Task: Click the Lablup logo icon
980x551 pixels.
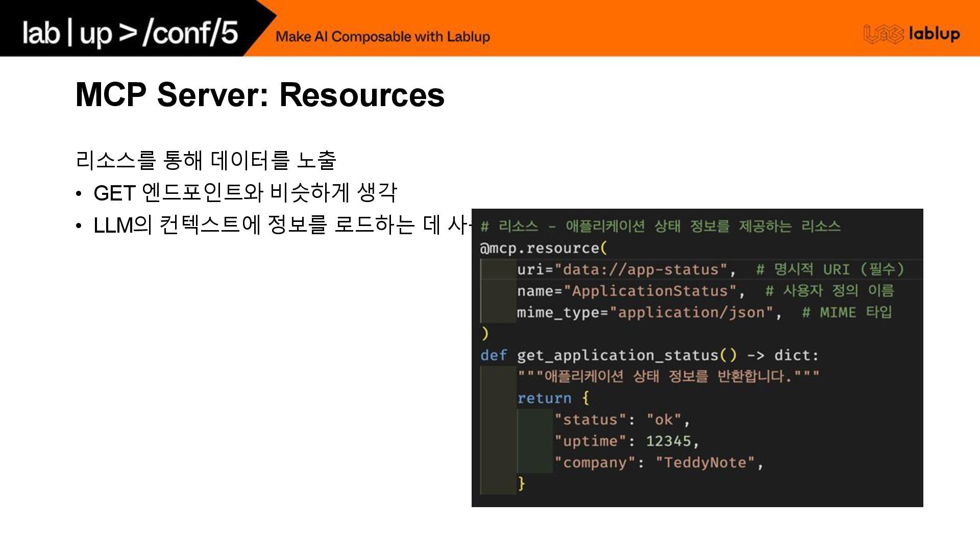Action: click(x=884, y=34)
